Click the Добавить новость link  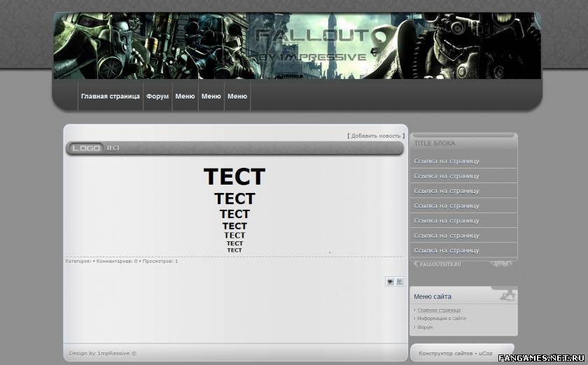pos(376,136)
